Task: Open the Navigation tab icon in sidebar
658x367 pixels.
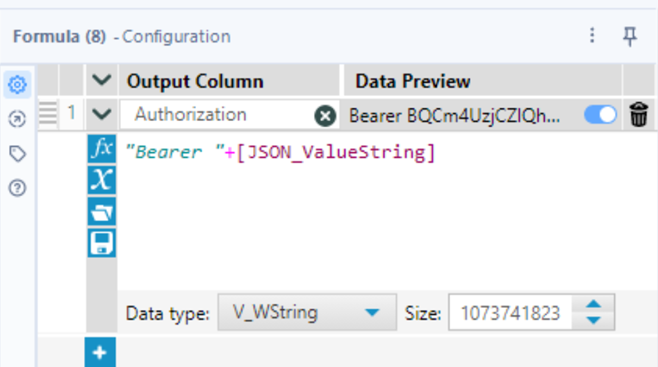Action: [17, 119]
